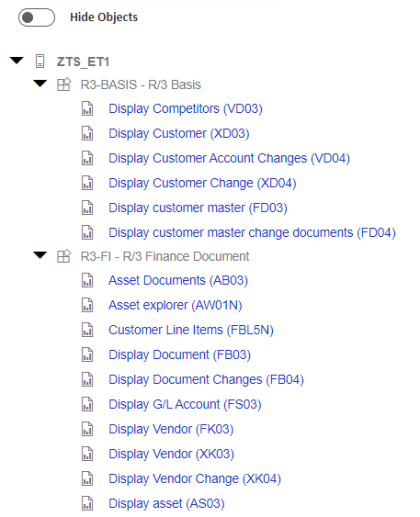Open Asset explorer (AW01N) link
Image resolution: width=420 pixels, height=517 pixels.
[x=175, y=305]
